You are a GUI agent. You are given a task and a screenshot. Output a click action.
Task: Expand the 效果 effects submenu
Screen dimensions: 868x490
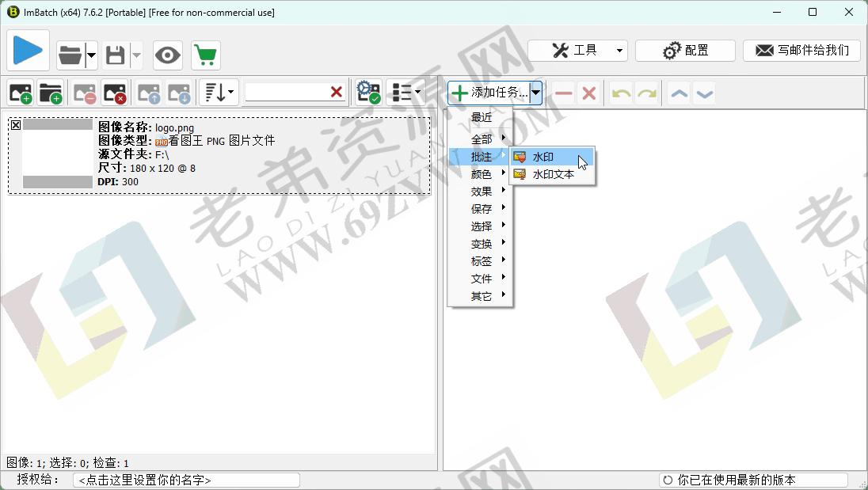coord(481,192)
